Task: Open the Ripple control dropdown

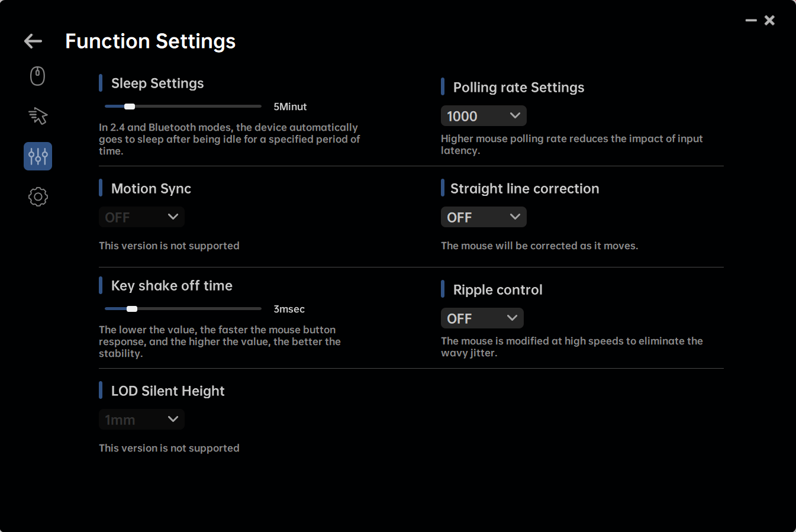Action: pos(482,318)
